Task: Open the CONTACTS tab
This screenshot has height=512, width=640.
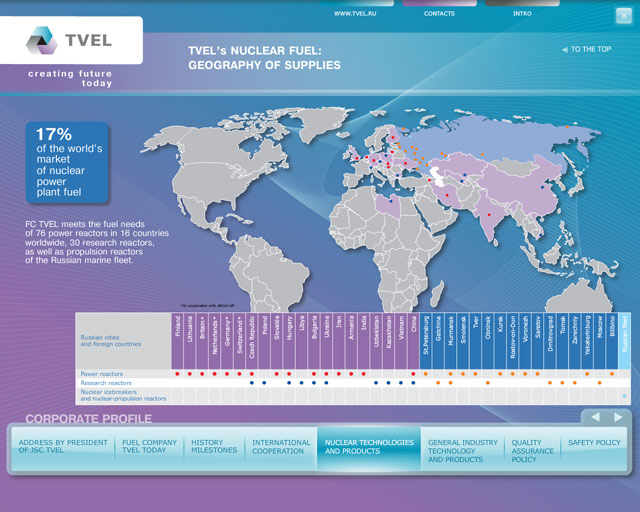Action: (439, 13)
